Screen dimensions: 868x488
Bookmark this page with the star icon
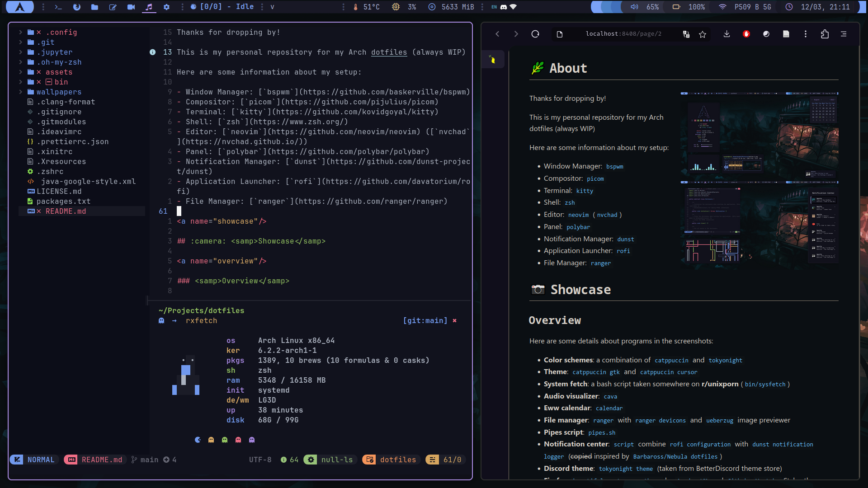click(x=703, y=34)
